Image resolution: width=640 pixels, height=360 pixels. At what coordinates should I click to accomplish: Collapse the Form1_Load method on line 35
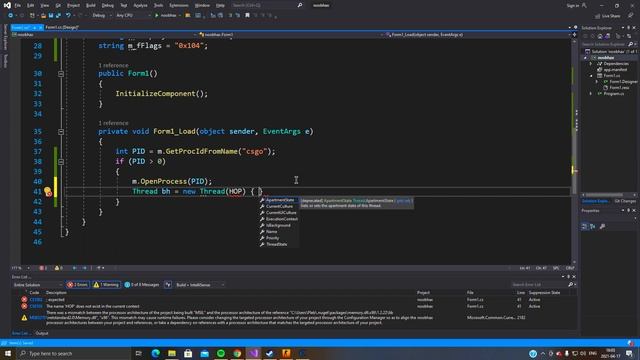(61, 132)
